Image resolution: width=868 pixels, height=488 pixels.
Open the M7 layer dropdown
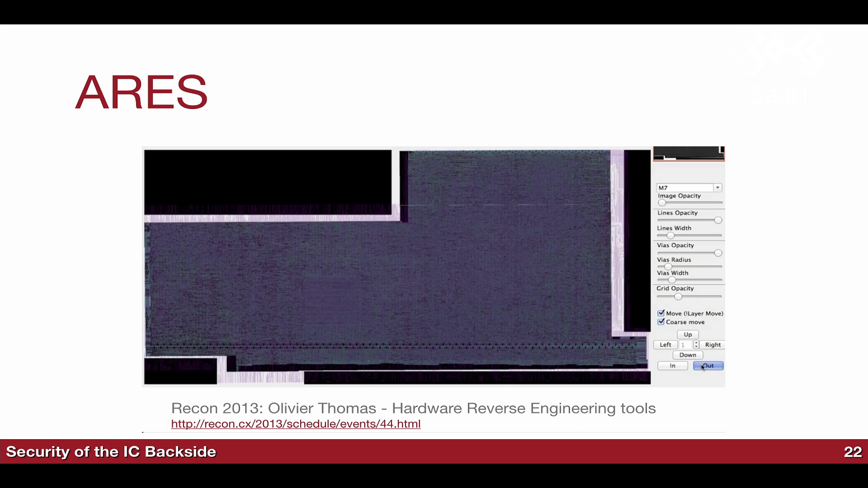point(689,188)
